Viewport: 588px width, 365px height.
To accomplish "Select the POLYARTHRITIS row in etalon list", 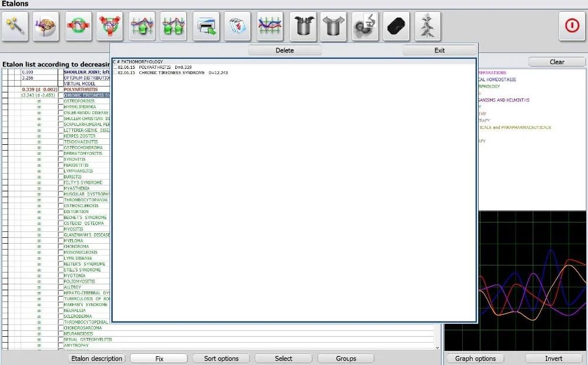I will click(81, 89).
